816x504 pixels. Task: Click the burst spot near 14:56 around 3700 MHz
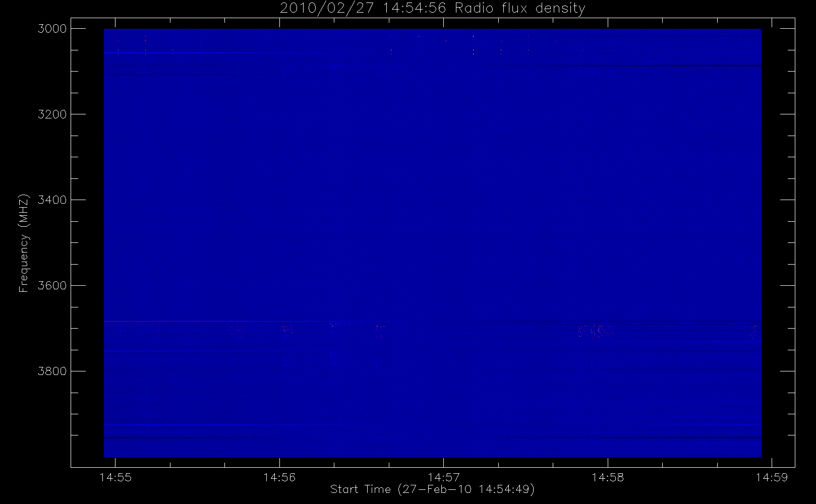(x=287, y=330)
